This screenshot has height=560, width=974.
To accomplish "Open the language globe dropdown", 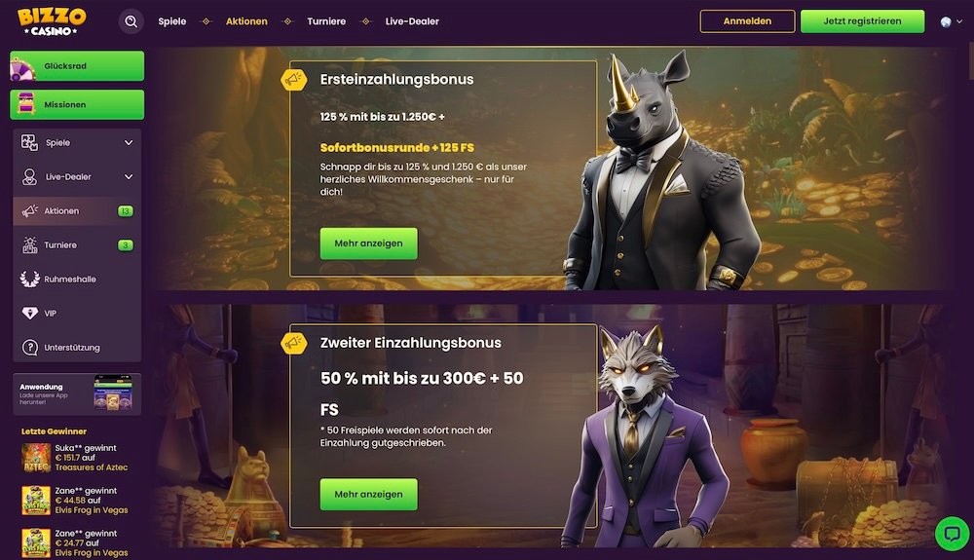I will (951, 21).
